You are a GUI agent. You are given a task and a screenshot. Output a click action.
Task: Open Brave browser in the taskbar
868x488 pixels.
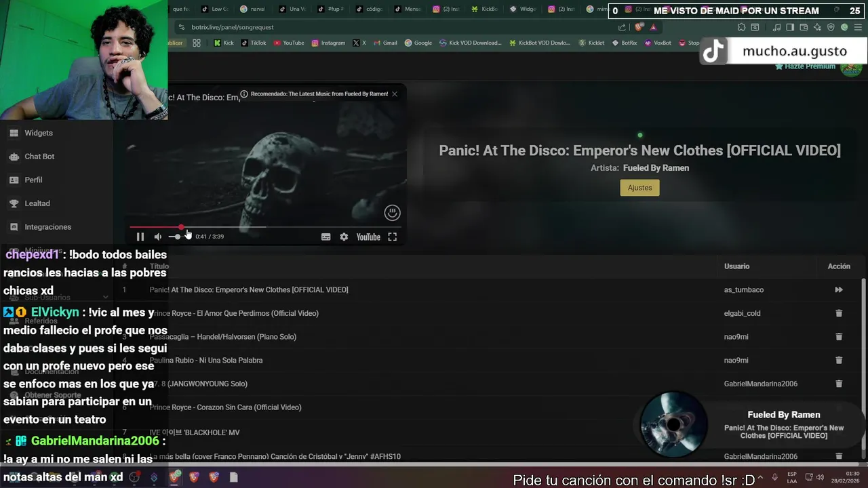[x=175, y=477]
